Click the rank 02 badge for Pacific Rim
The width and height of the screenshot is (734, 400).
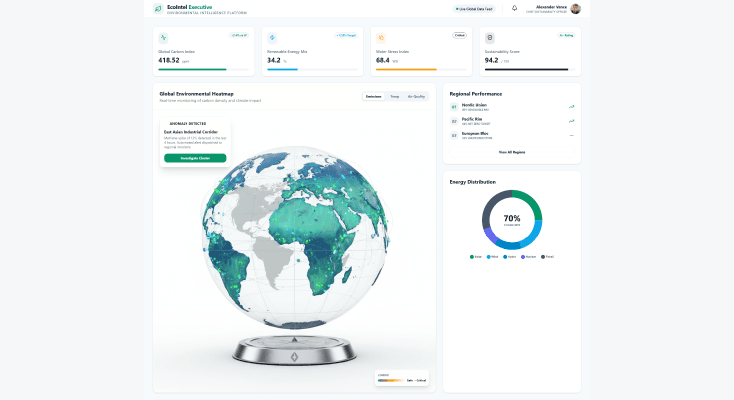[x=454, y=121]
